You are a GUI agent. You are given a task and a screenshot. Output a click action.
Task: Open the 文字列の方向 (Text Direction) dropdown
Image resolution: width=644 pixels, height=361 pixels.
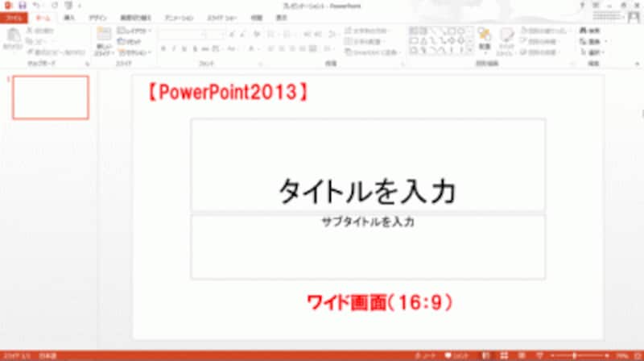(x=366, y=31)
